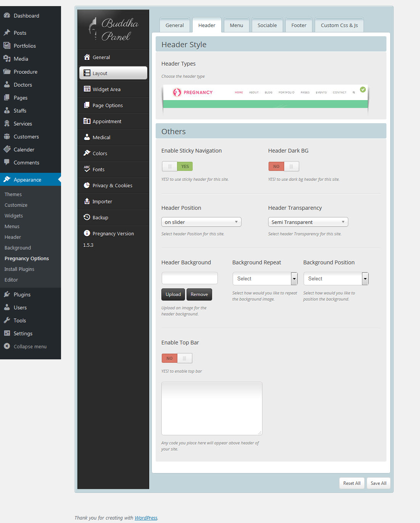Open the Background Repeat dropdown

click(x=265, y=278)
